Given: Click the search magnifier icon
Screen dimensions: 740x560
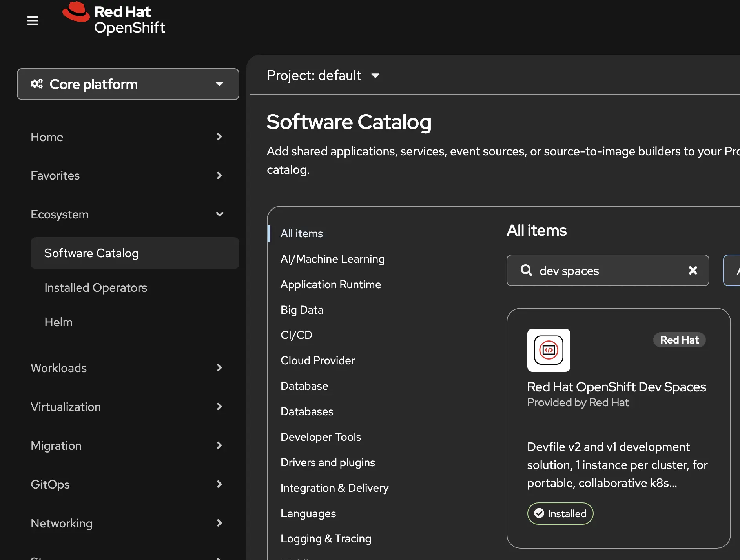Looking at the screenshot, I should tap(526, 270).
